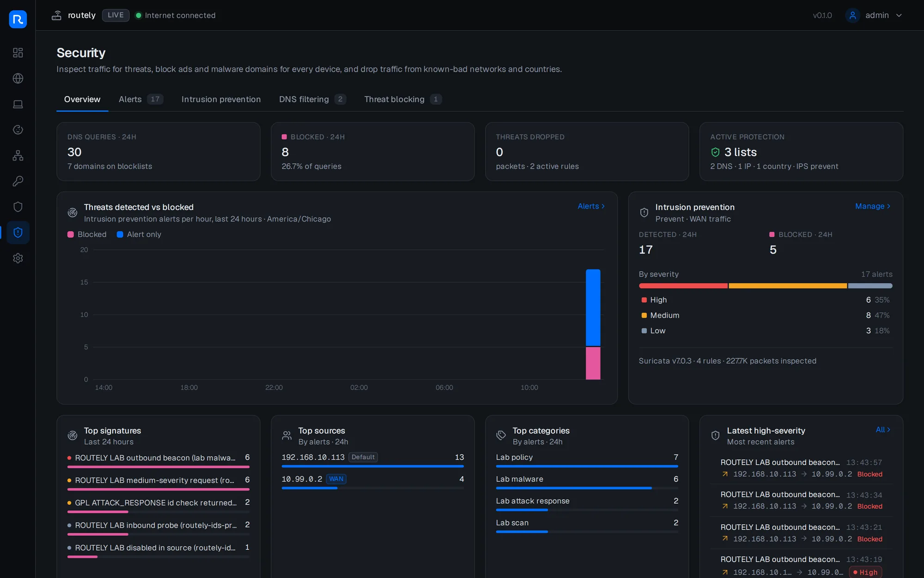Click the LIVE badge
The image size is (924, 578).
[x=115, y=15]
